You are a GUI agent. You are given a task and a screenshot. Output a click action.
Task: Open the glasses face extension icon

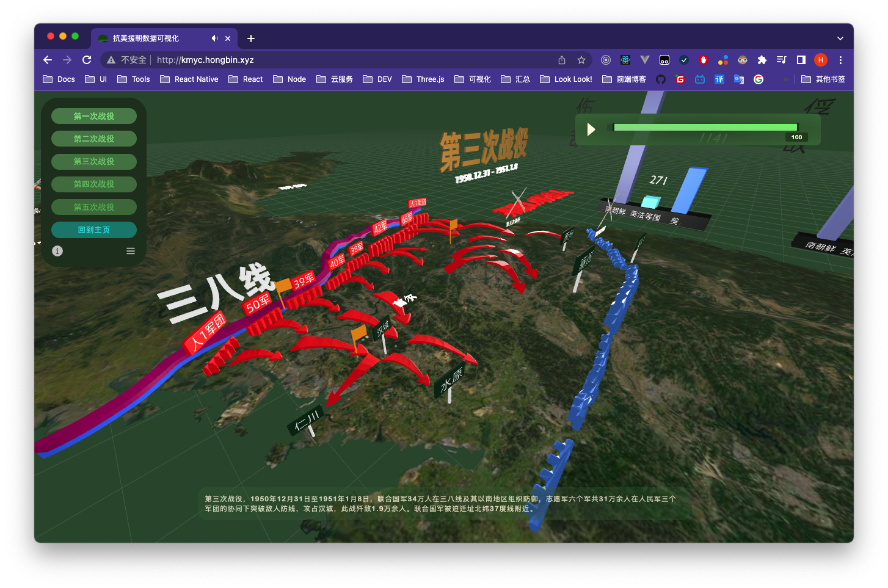pyautogui.click(x=743, y=60)
